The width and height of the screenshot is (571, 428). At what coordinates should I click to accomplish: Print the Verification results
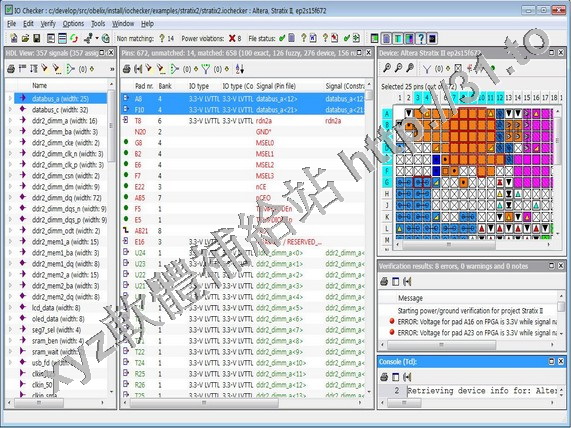tap(384, 281)
